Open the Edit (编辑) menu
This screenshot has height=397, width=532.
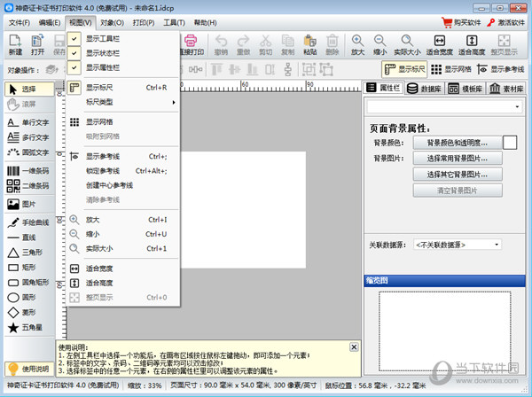(50, 23)
